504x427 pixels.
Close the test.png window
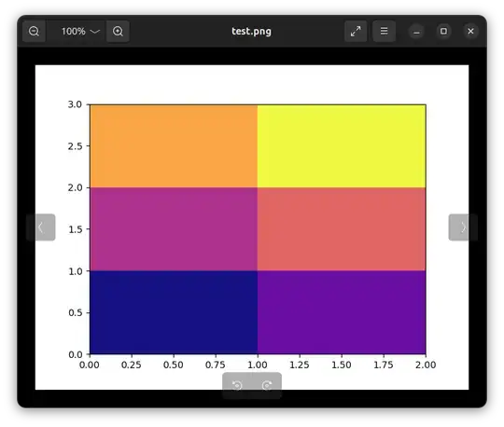coord(470,31)
